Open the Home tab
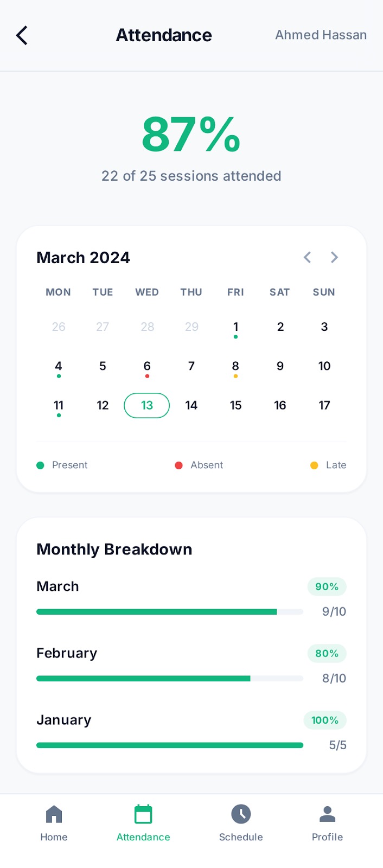Viewport: 383px width, 868px height. (x=53, y=822)
